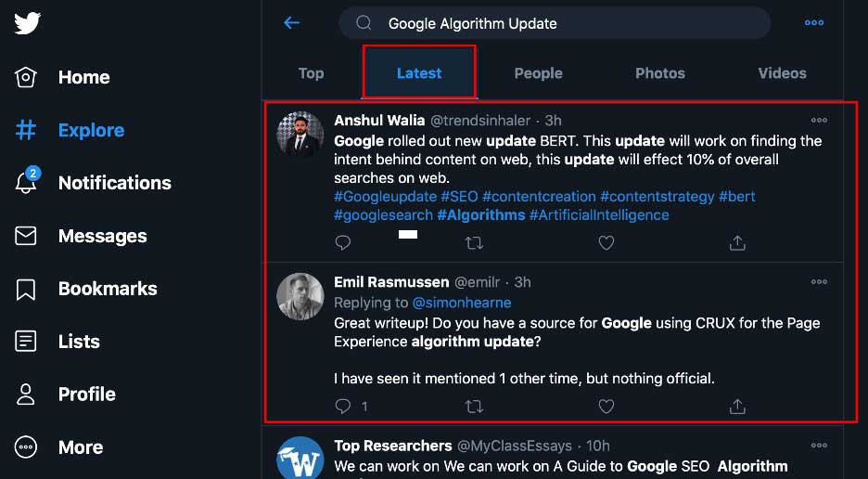Go back with the blue arrow
Screen dimensions: 868x479
(x=291, y=22)
